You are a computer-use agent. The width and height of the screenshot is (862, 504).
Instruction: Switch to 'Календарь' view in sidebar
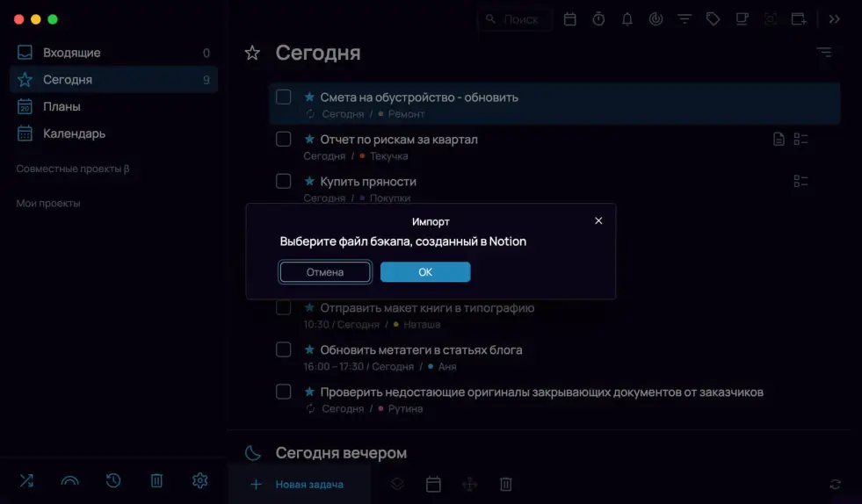[x=114, y=133]
